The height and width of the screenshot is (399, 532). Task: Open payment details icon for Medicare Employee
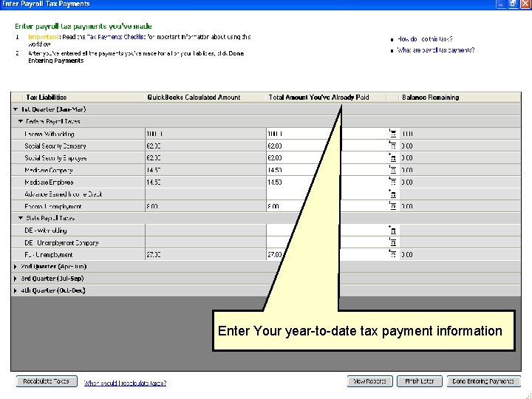pyautogui.click(x=392, y=182)
